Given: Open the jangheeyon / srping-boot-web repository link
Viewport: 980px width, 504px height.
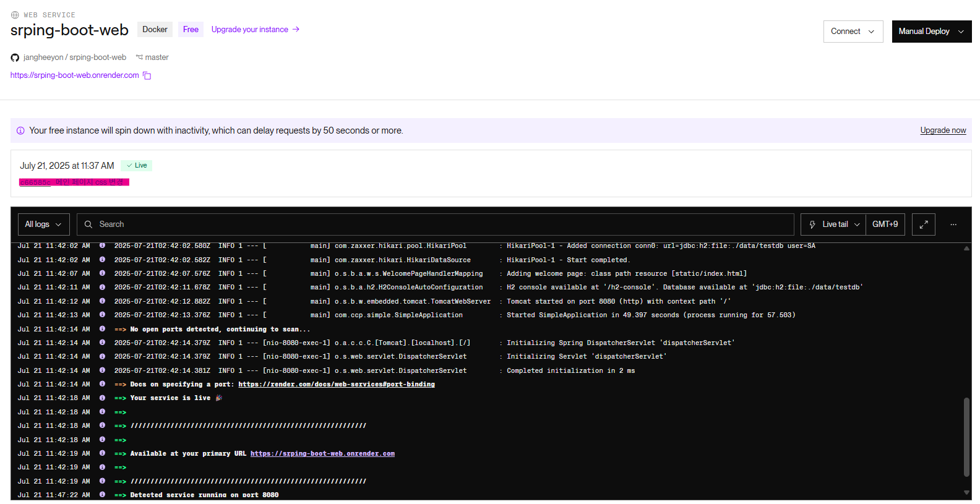Looking at the screenshot, I should point(75,58).
